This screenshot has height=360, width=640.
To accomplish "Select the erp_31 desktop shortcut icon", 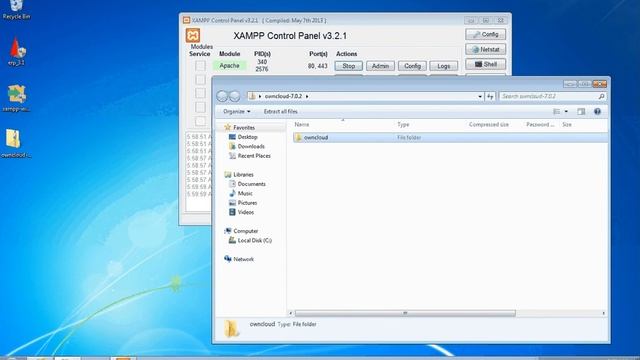I will (x=16, y=52).
